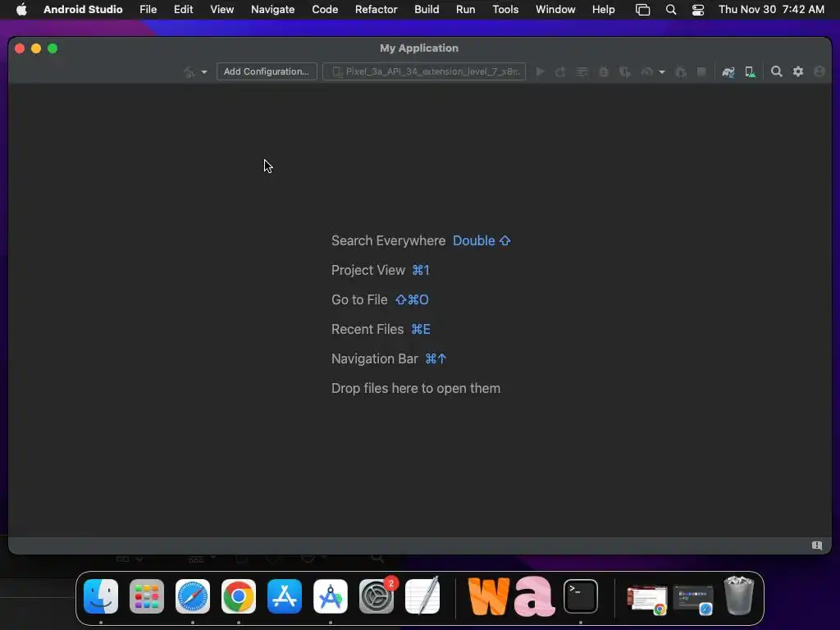Click the minimized Chrome window thumbnail in Dock
This screenshot has height=630, width=840.
pyautogui.click(x=647, y=600)
